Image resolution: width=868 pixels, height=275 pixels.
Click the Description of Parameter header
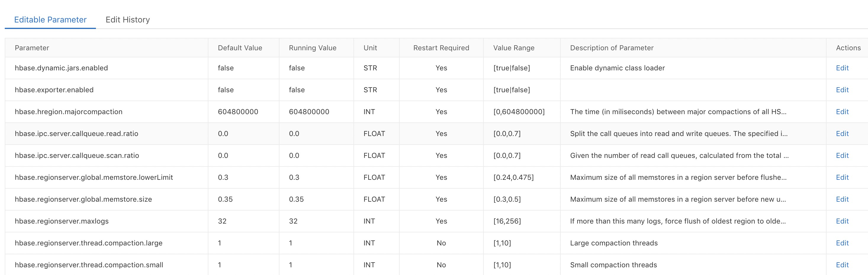pos(612,48)
